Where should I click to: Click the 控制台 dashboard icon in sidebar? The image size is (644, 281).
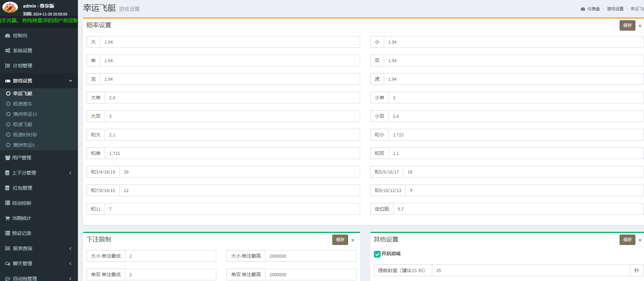point(8,35)
